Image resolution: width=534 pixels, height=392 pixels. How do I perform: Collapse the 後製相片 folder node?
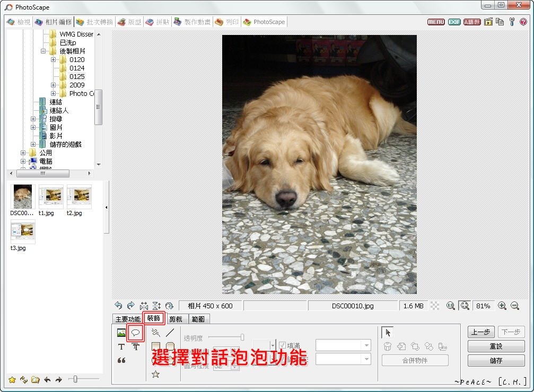(x=43, y=51)
